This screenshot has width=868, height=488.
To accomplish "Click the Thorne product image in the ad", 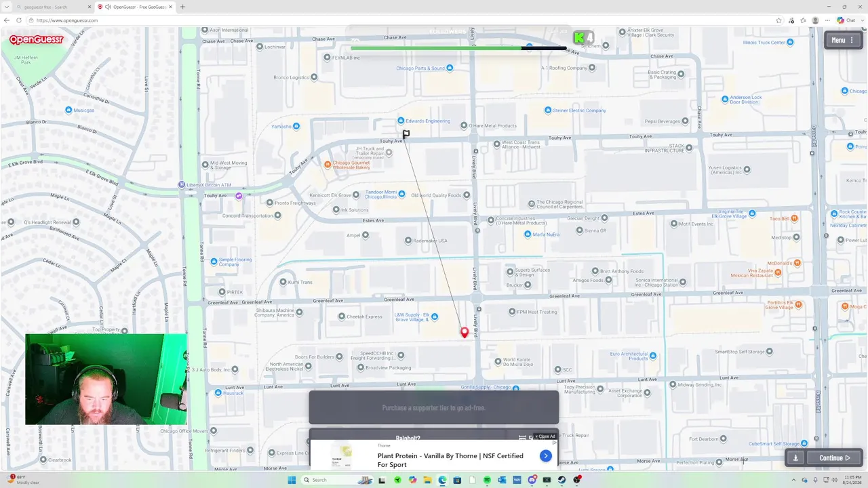I will (341, 455).
